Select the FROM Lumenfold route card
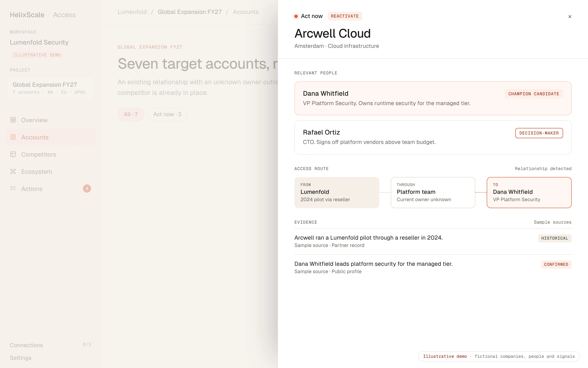Screen dimensions: 588x368 pos(337,193)
